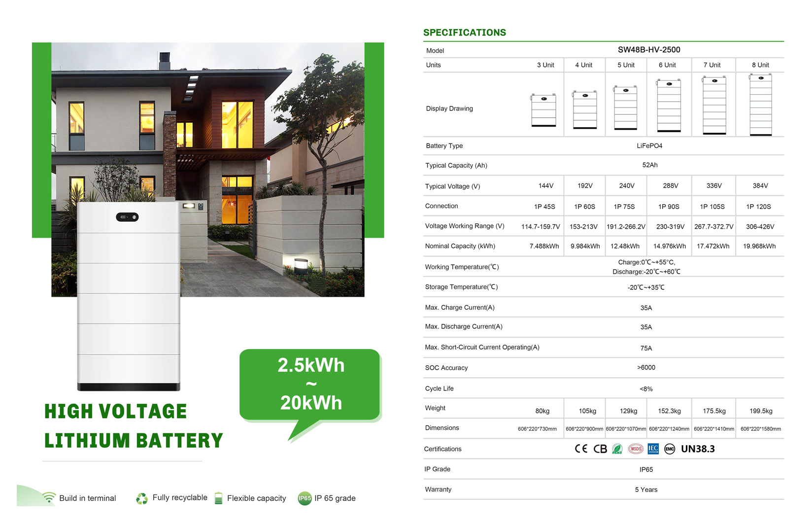Click the circular EMC logo
Viewport: 812px width, 527px height.
[670, 449]
